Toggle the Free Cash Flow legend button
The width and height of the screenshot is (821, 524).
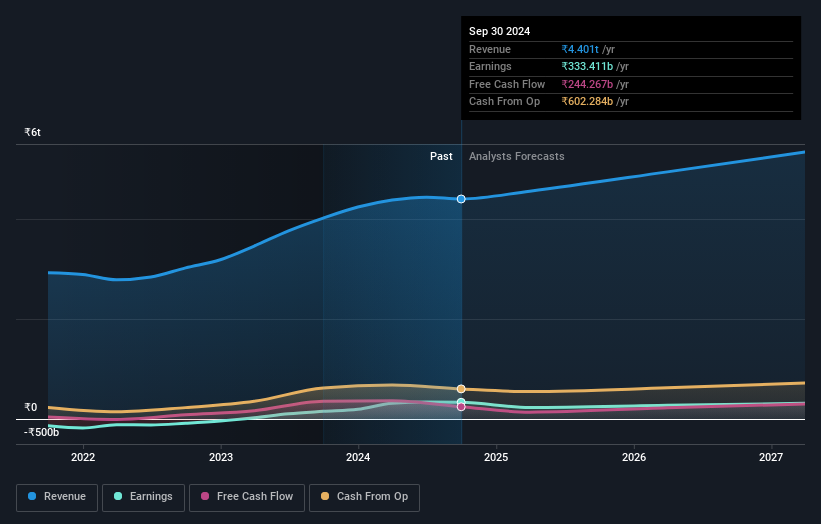tap(247, 497)
